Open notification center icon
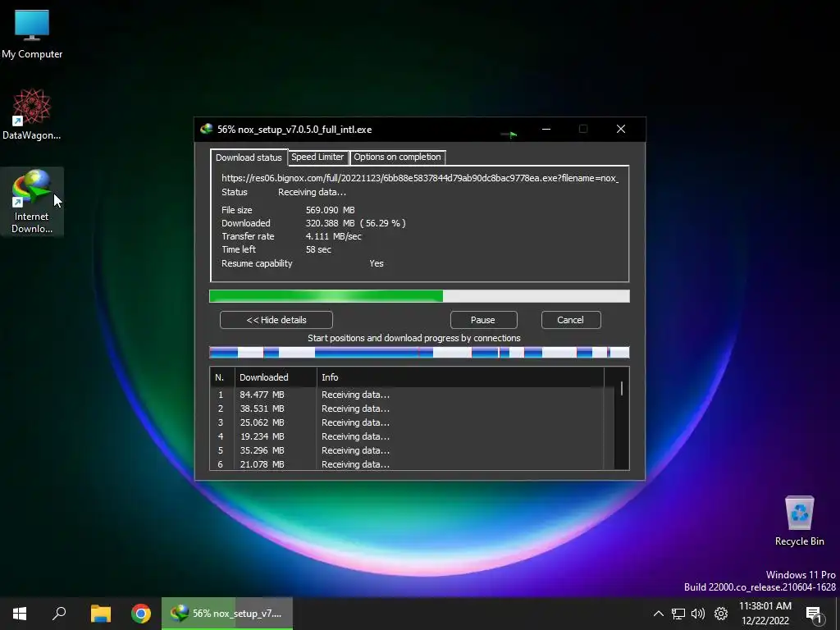This screenshot has height=630, width=840. [814, 614]
